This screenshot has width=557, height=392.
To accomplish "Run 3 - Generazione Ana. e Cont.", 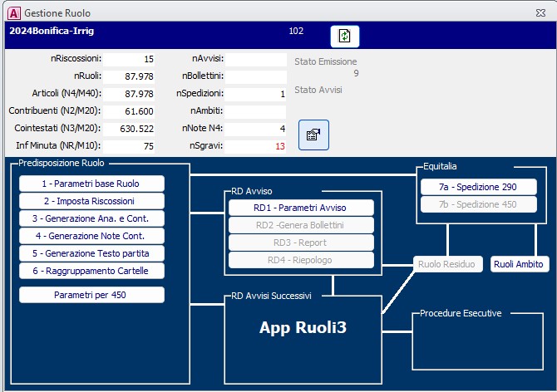I will pyautogui.click(x=91, y=218).
